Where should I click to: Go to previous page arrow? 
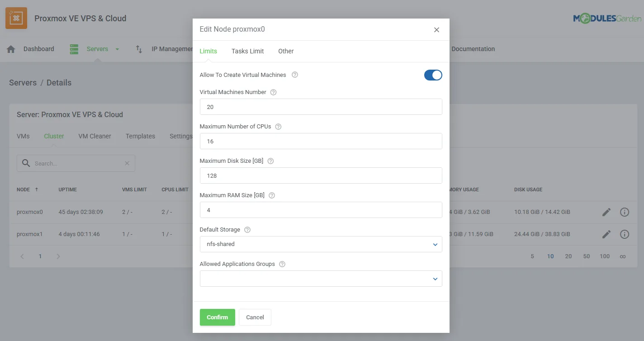pos(22,256)
